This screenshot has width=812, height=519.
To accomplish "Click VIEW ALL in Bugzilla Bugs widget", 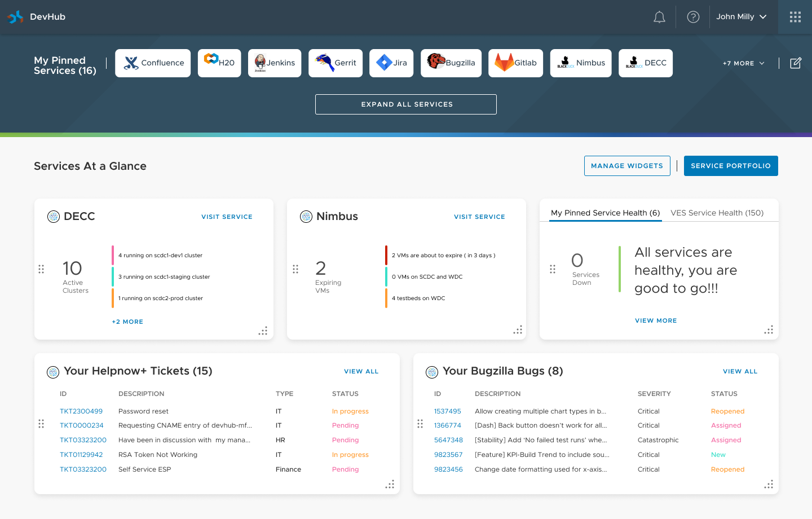I will (x=740, y=371).
